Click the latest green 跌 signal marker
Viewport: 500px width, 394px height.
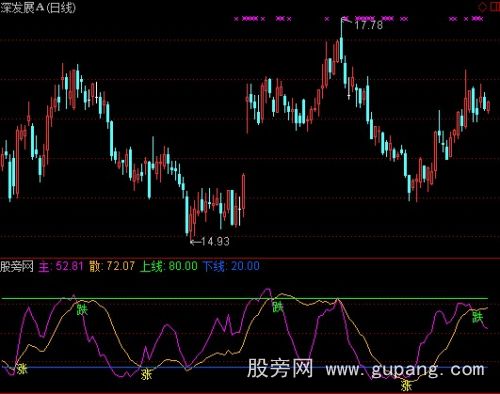click(477, 317)
